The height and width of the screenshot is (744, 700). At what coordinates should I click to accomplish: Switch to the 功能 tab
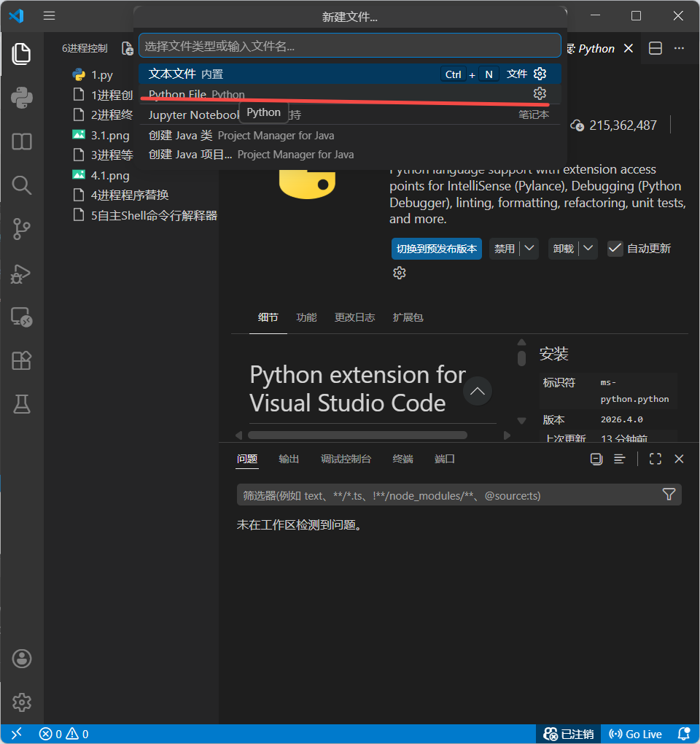tap(306, 317)
